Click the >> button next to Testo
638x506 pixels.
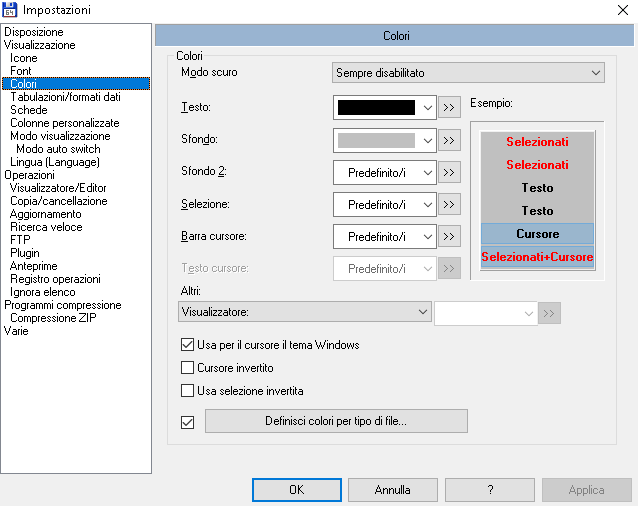[449, 108]
